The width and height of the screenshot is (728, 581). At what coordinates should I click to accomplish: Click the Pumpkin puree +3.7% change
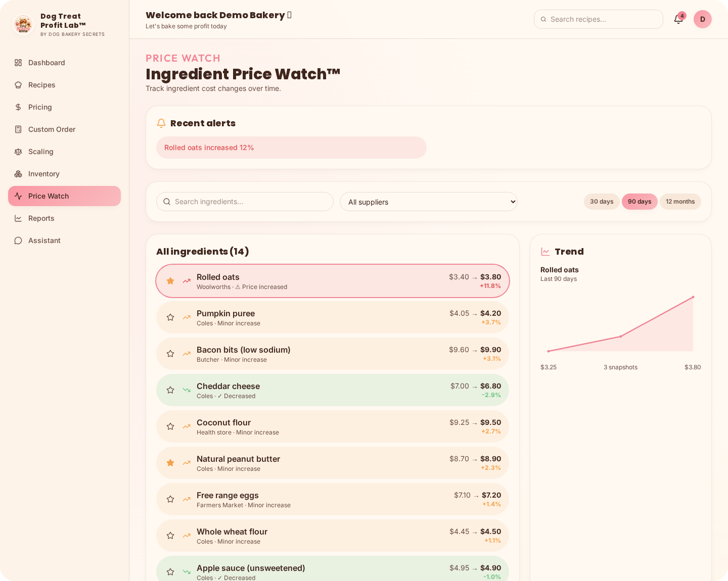(x=491, y=322)
